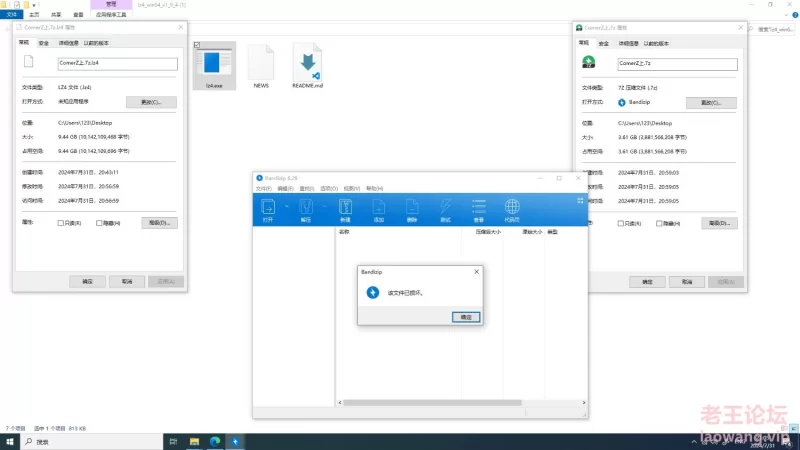Uncheck the selection checkbox on lz4.exe
This screenshot has height=450, width=800.
click(x=197, y=45)
